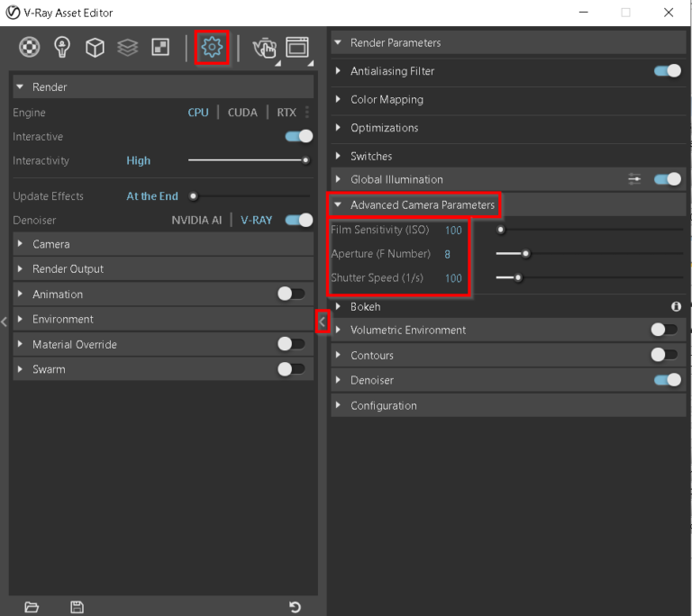This screenshot has width=692, height=616.
Task: Select the CPU render engine
Action: 198,113
